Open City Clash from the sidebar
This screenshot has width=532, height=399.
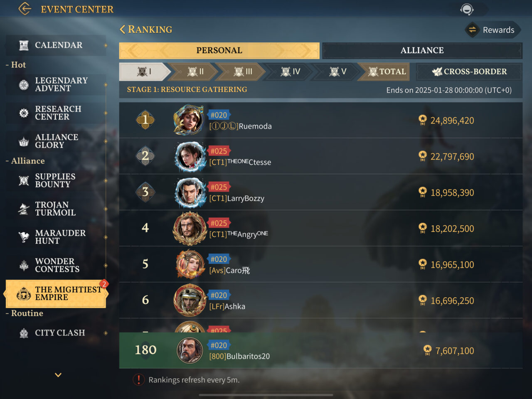coord(56,333)
